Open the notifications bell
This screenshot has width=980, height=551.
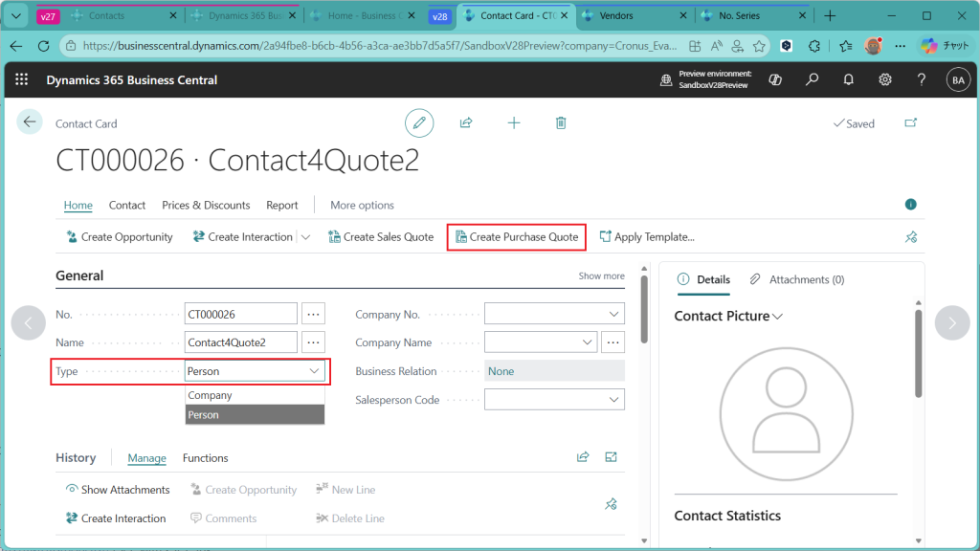click(x=848, y=80)
